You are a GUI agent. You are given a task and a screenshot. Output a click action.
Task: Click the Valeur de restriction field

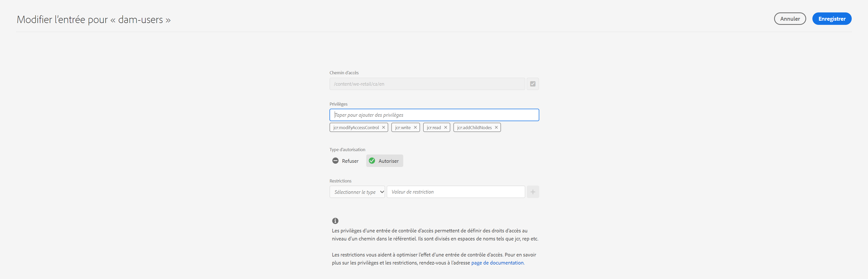(x=456, y=192)
